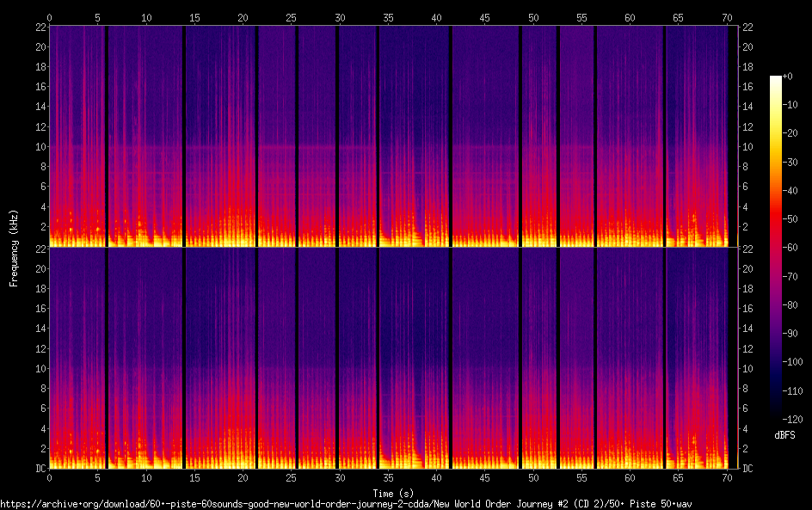Screen dimensions: 812x510
Task: Click upper channel's left axis "16" kHz tick
Action: (x=41, y=87)
